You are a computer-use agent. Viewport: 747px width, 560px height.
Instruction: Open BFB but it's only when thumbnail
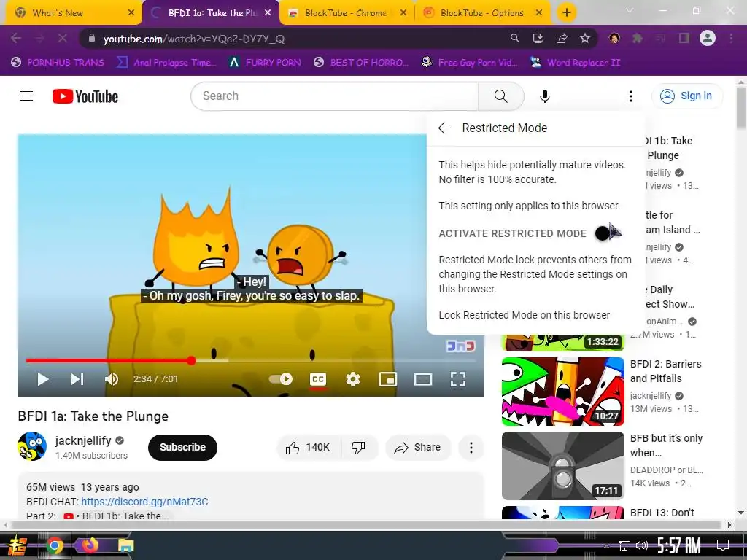pos(562,466)
